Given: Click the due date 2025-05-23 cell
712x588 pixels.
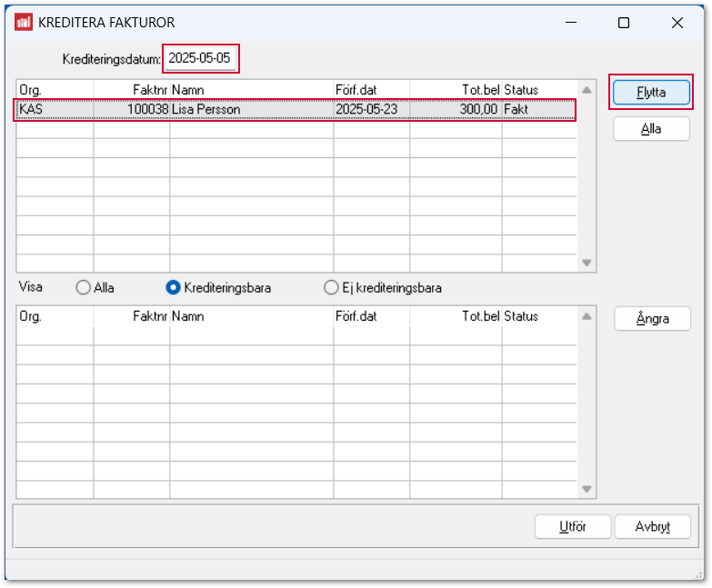Looking at the screenshot, I should (x=371, y=109).
